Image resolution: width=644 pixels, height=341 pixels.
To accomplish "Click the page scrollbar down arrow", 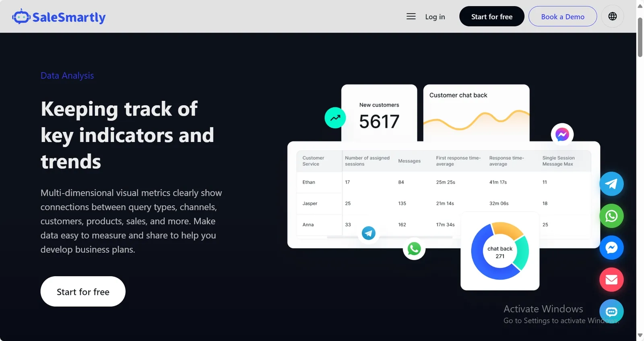I will [x=640, y=335].
